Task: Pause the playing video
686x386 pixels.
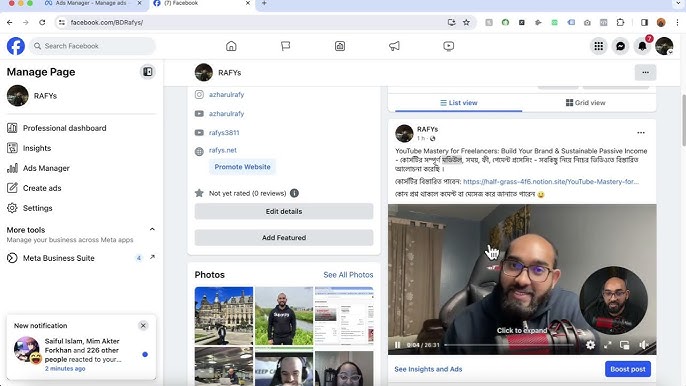Action: coord(398,345)
